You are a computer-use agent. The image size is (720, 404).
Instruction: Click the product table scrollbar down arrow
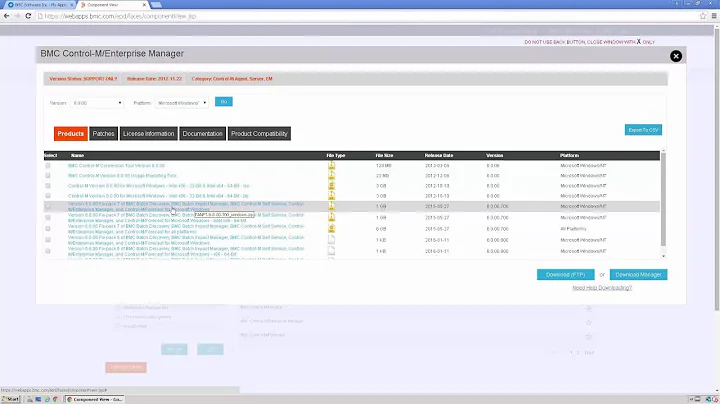point(663,256)
